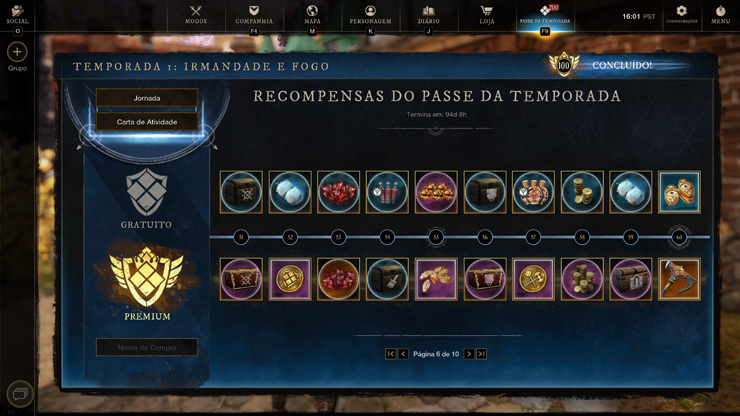Open the Personagem menu

(370, 15)
